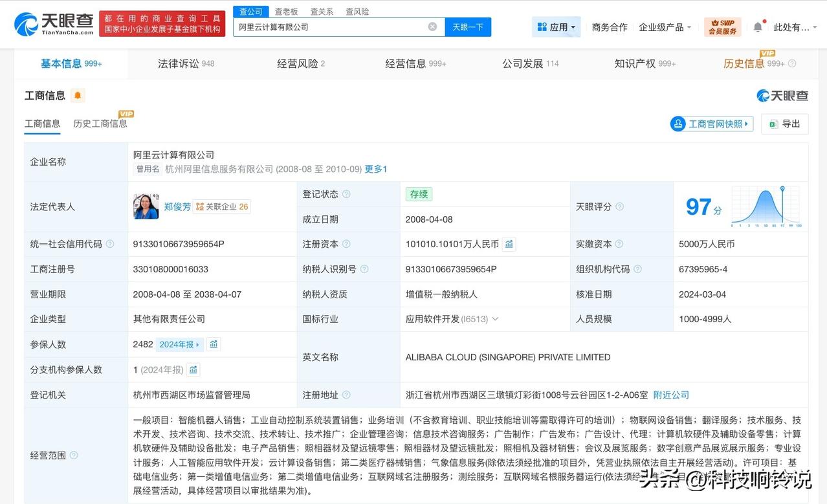Click the TianYanCha logo in header
This screenshot has height=504, width=827.
point(54,24)
